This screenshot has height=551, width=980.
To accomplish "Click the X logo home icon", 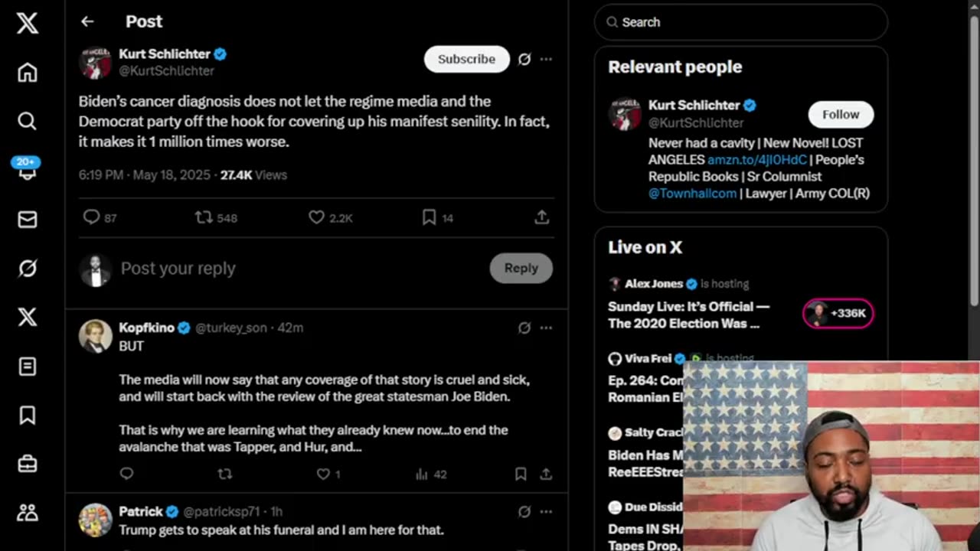I will [x=28, y=23].
